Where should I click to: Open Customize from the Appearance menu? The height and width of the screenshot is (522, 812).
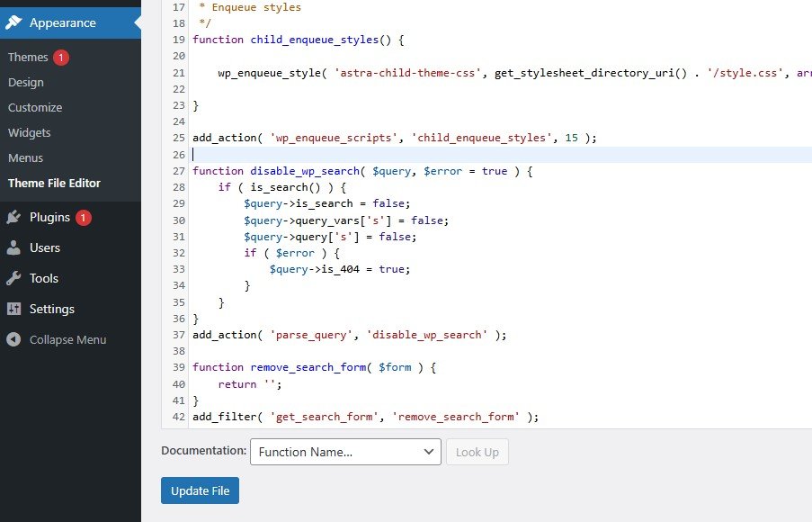[34, 107]
